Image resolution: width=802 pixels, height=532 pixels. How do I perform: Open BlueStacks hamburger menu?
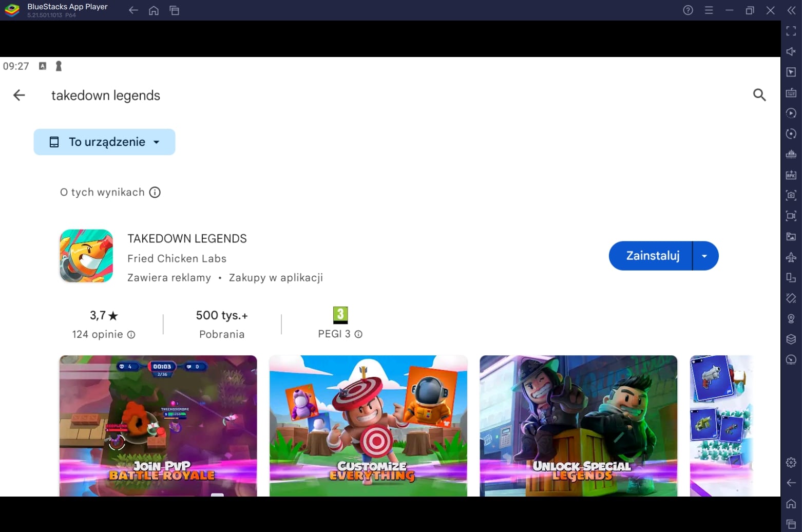[x=709, y=10]
